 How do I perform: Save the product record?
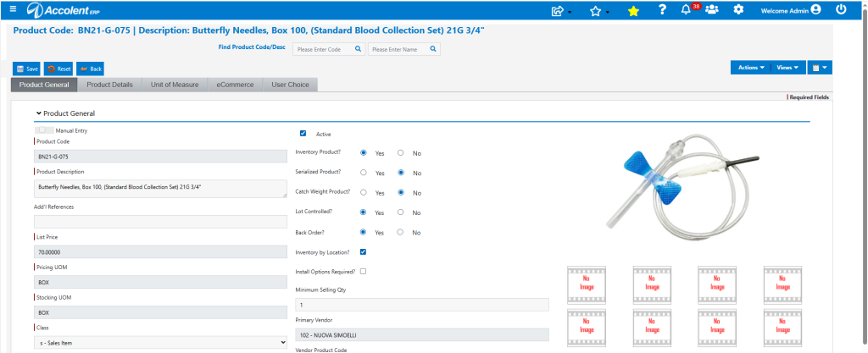coord(27,69)
